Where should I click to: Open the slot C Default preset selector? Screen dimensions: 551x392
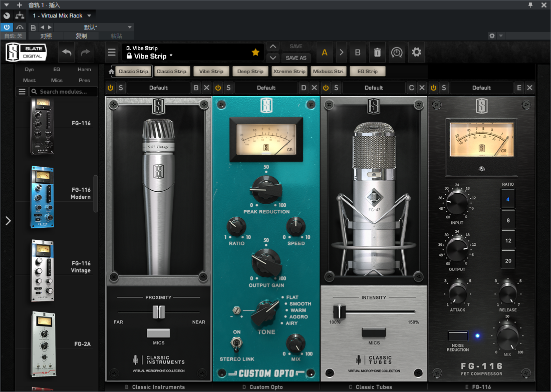coord(374,88)
